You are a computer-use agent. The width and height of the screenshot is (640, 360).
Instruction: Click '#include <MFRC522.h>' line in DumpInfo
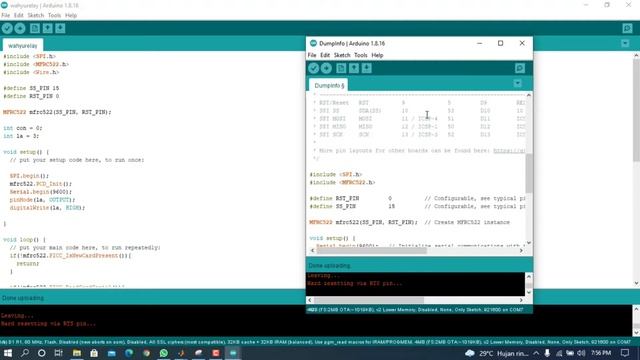point(342,182)
